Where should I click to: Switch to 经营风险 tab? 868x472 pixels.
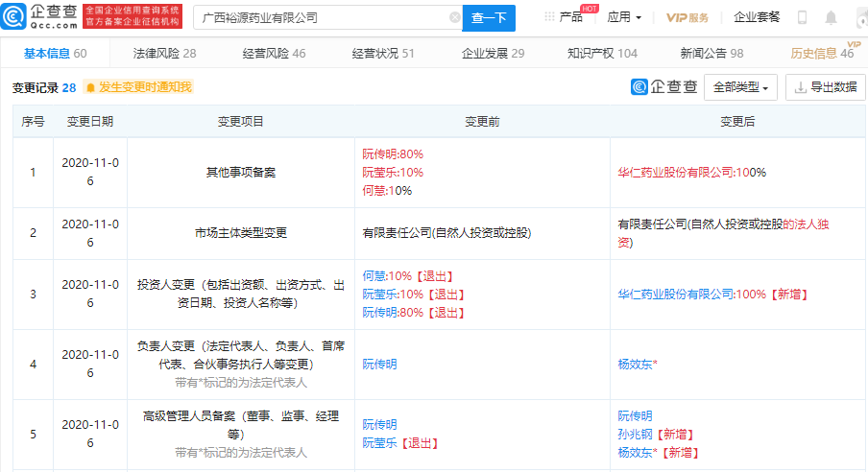(274, 53)
